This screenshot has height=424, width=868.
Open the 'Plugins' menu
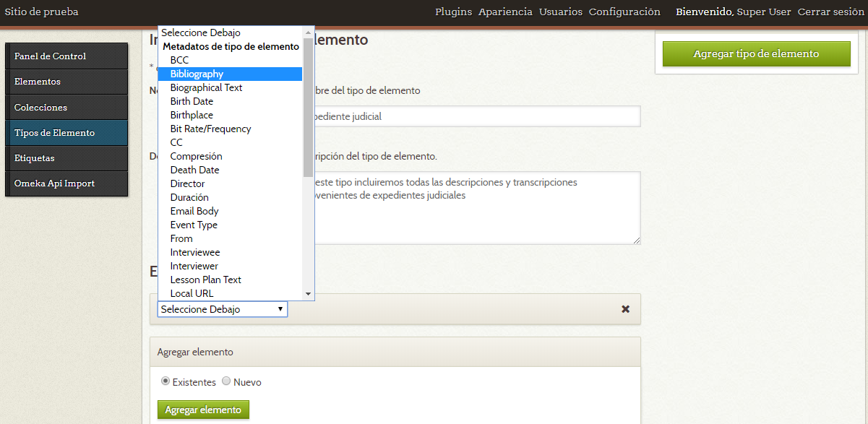click(x=453, y=12)
